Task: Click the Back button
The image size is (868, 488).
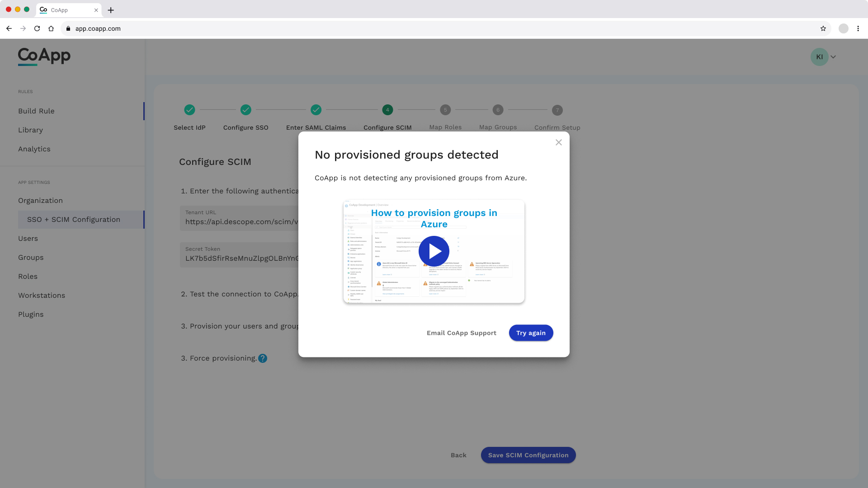Action: 458,455
